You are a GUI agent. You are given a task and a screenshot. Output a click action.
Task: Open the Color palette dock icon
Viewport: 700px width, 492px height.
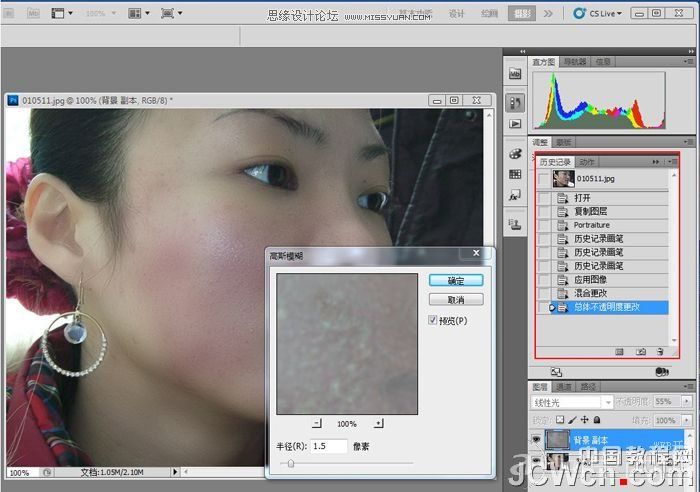pos(515,154)
